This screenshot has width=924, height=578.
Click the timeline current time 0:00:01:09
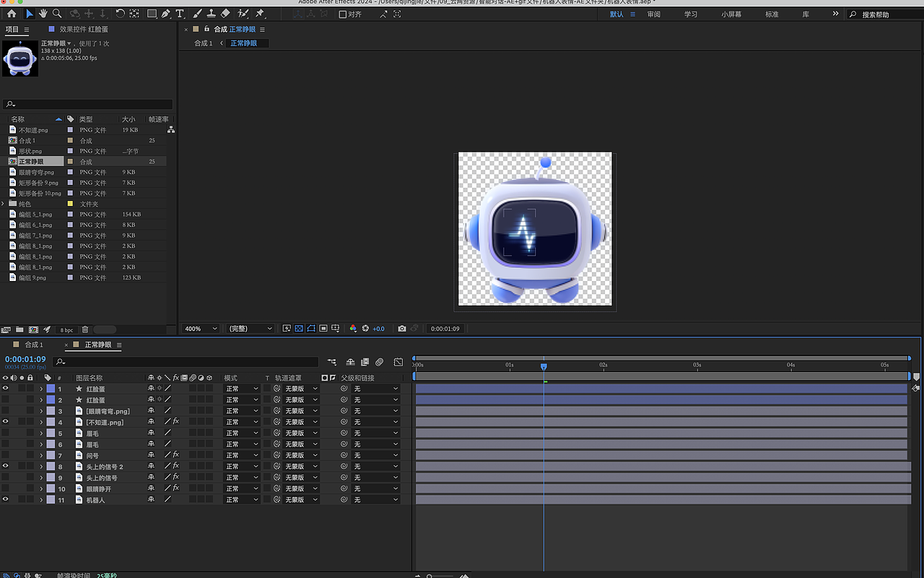tap(25, 359)
